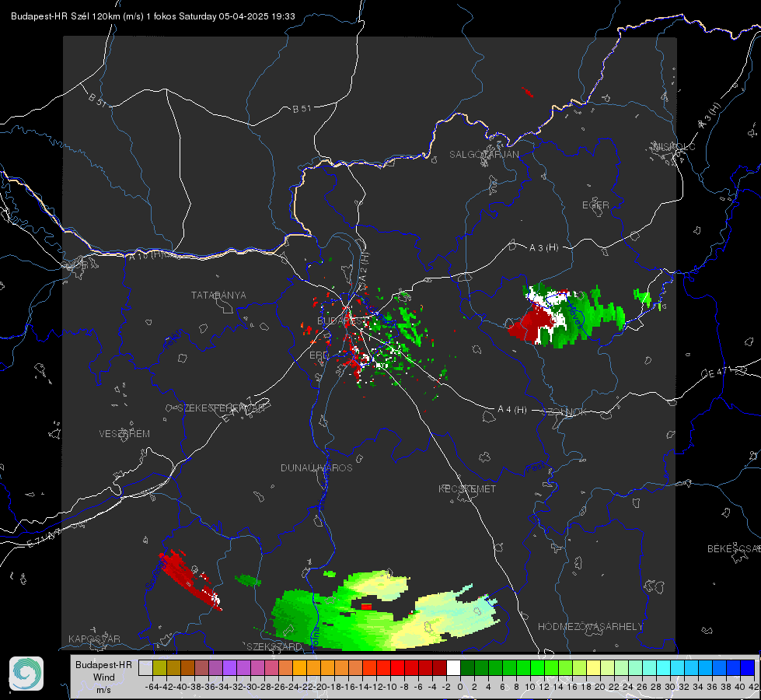Image resolution: width=761 pixels, height=700 pixels.
Task: Click the SZÉKESFEHÉRVÁR city label
Action: coord(222,408)
